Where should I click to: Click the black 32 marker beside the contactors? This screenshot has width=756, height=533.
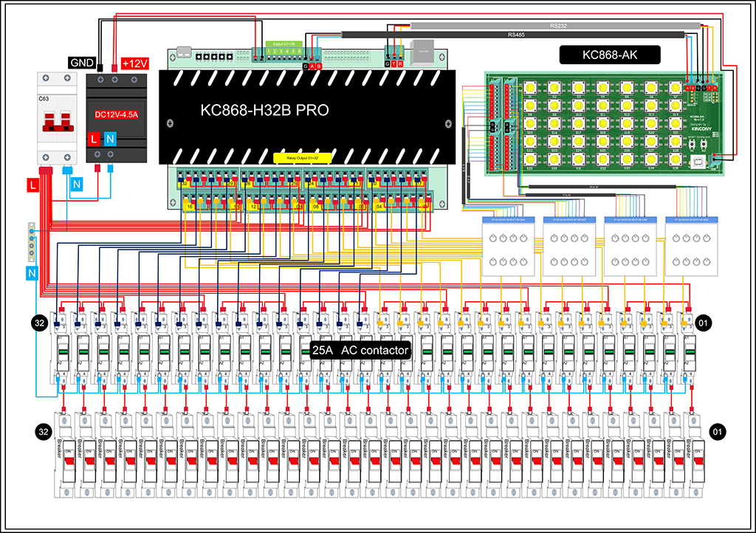[40, 323]
